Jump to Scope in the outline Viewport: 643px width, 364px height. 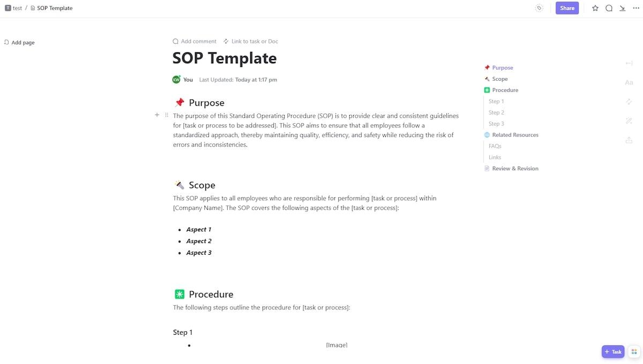[x=499, y=79]
